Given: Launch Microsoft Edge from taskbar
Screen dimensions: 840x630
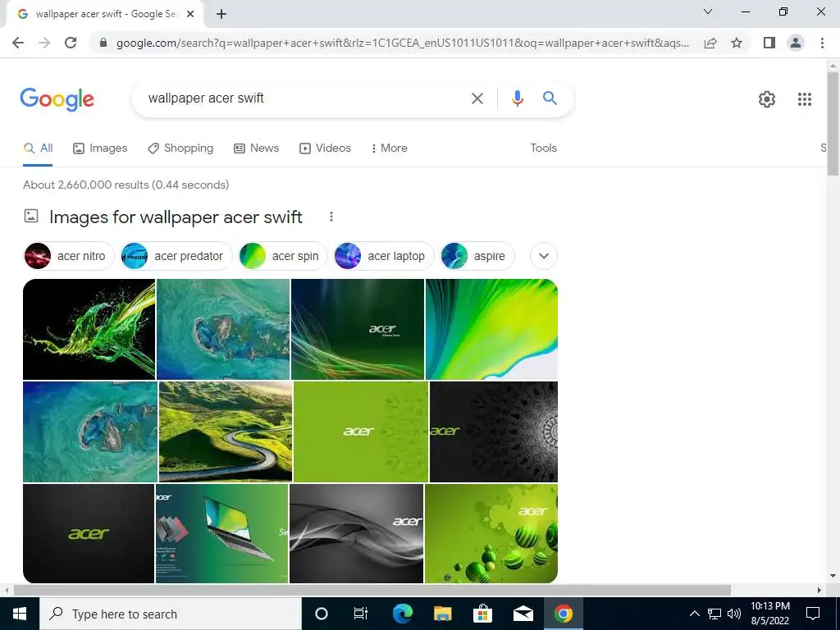Looking at the screenshot, I should [402, 614].
